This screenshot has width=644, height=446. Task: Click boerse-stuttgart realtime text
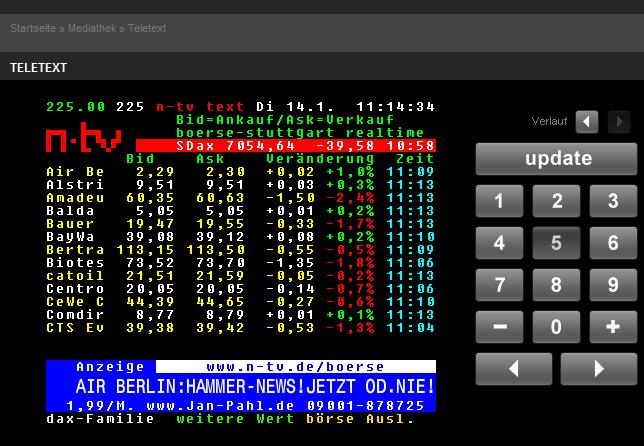(x=300, y=133)
